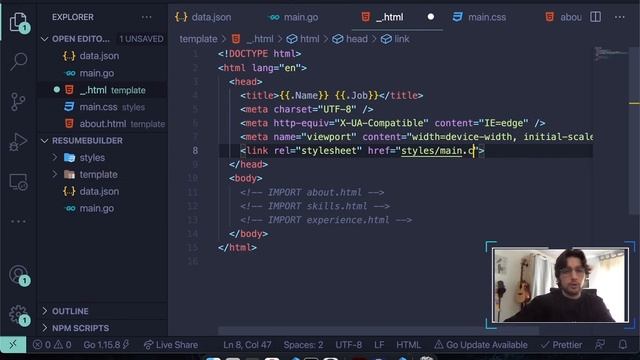
Task: Open editor more actions ellipsis
Action: [620, 17]
